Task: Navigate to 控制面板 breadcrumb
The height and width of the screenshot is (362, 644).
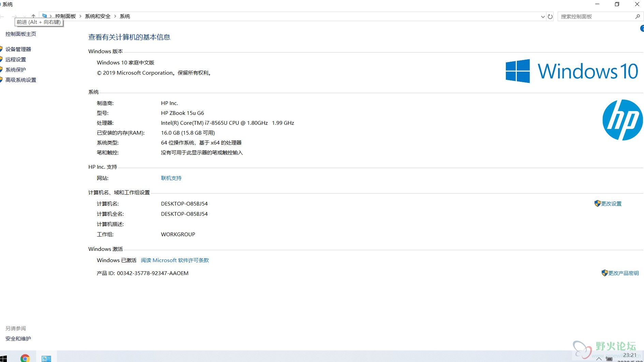Action: point(65,16)
